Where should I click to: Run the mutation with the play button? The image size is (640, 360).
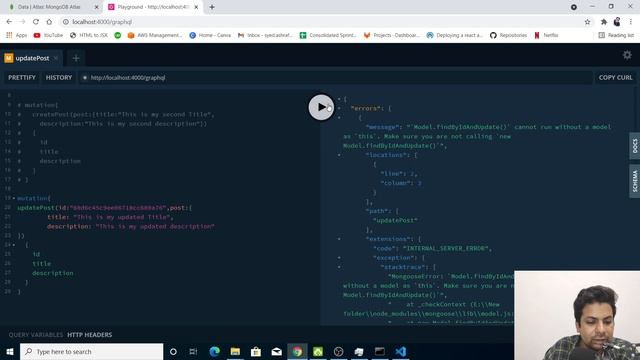coord(321,107)
